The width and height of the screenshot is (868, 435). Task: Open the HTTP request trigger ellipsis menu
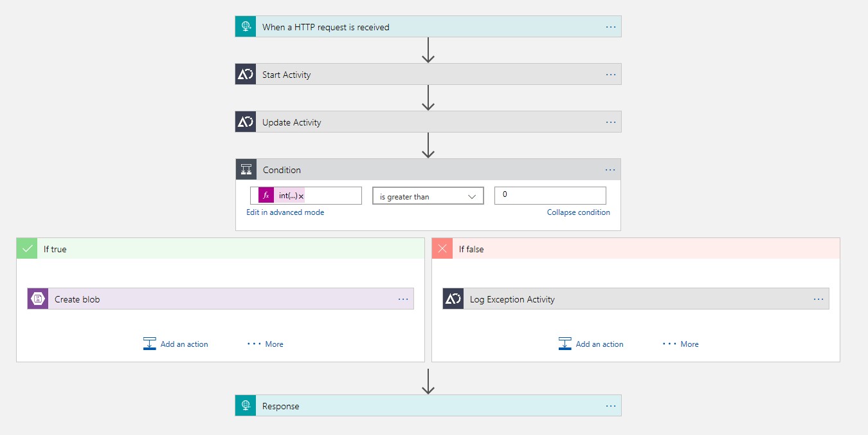[611, 27]
